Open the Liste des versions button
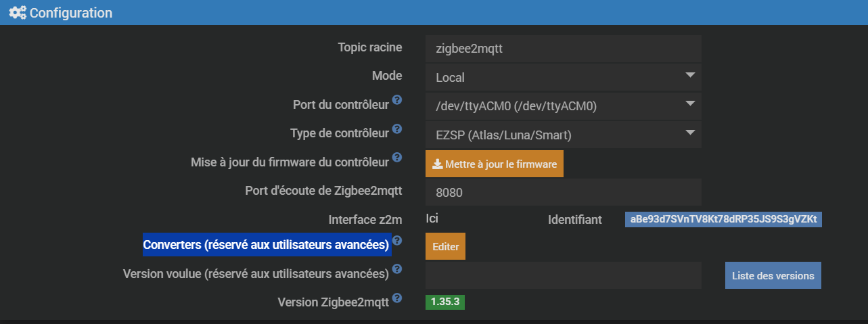The height and width of the screenshot is (324, 868). pos(773,275)
